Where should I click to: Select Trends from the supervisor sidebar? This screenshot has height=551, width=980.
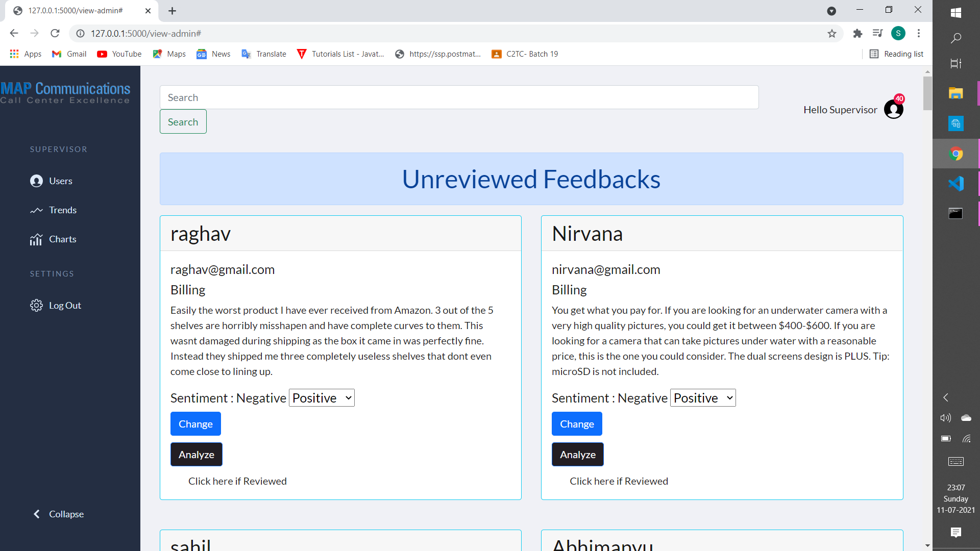62,210
